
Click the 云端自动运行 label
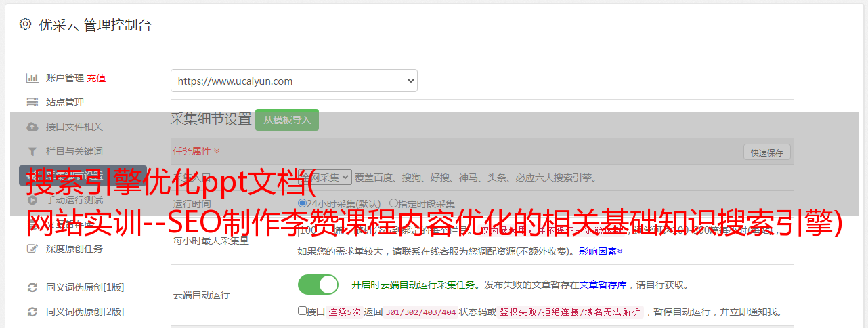click(202, 295)
